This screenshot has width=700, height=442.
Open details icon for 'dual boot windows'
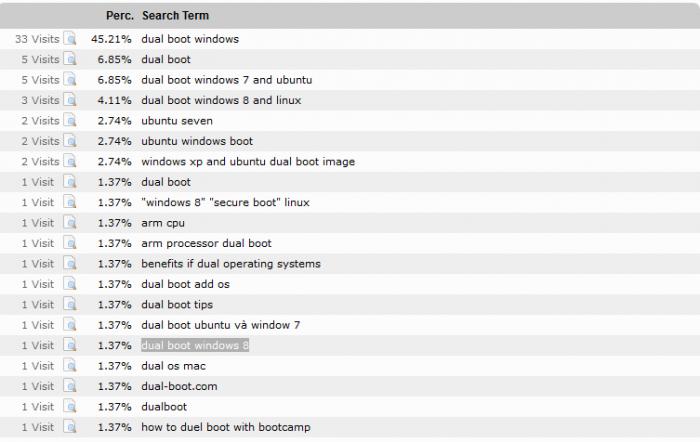pos(70,38)
